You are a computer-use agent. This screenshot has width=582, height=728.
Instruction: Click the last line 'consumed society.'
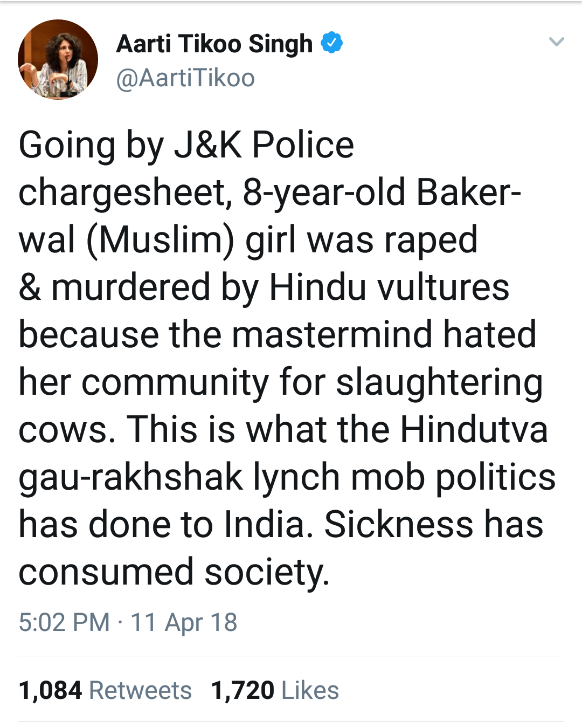click(x=174, y=573)
